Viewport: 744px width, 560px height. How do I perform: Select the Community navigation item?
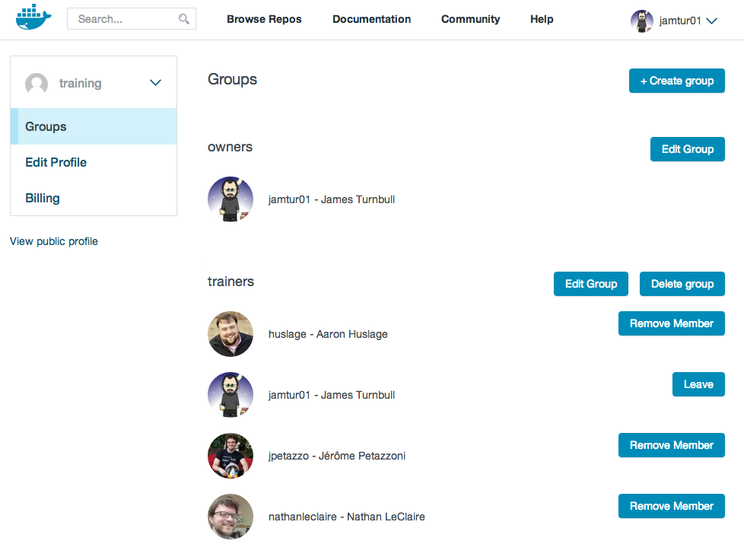tap(470, 19)
